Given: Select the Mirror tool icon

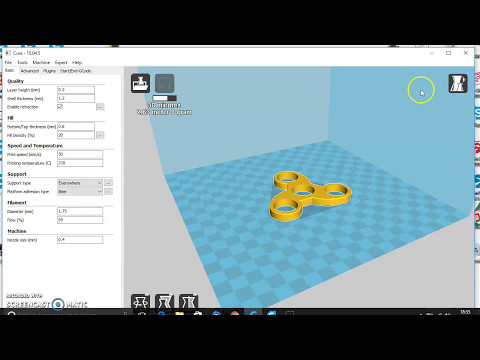Looking at the screenshot, I should click(x=189, y=301).
